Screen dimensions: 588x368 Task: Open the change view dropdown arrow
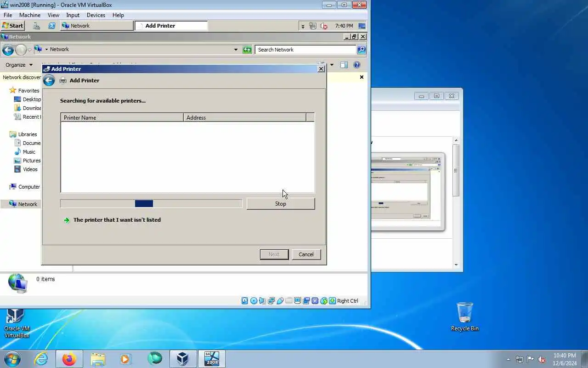pyautogui.click(x=332, y=65)
